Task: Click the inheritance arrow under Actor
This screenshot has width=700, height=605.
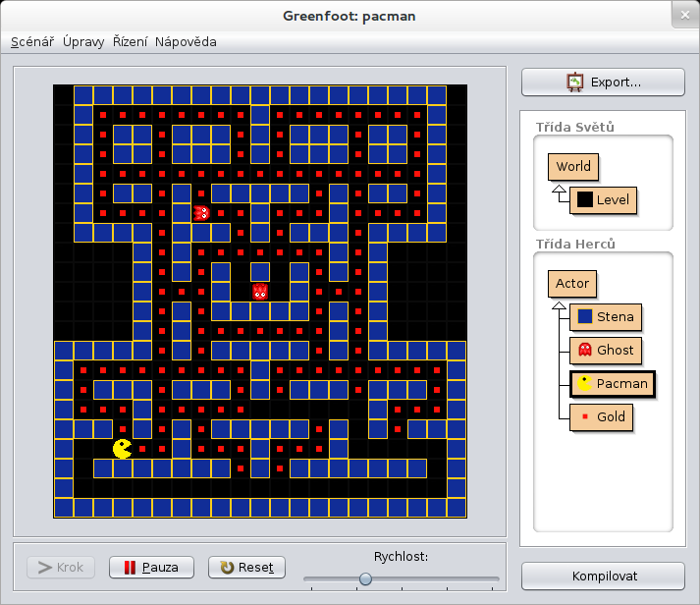Action: [x=559, y=305]
